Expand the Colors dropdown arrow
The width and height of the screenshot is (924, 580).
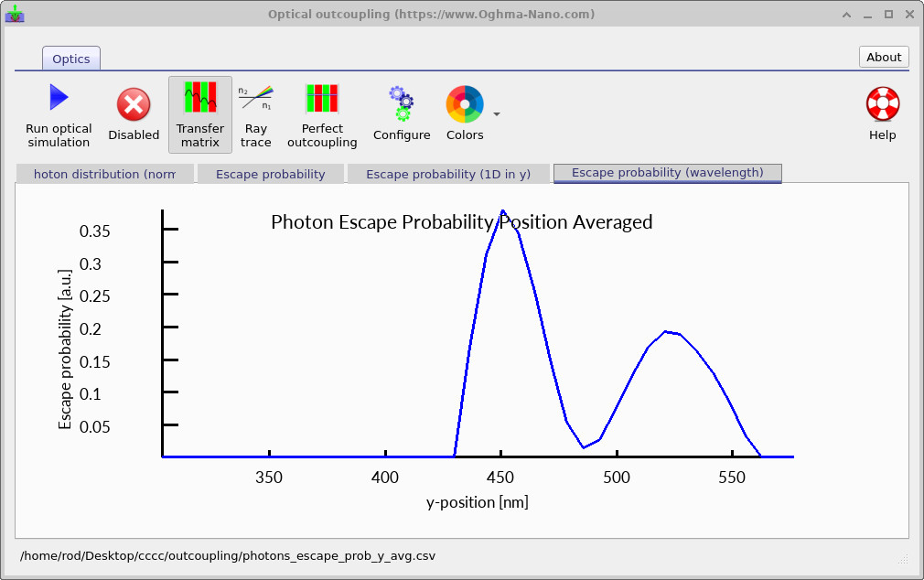497,114
